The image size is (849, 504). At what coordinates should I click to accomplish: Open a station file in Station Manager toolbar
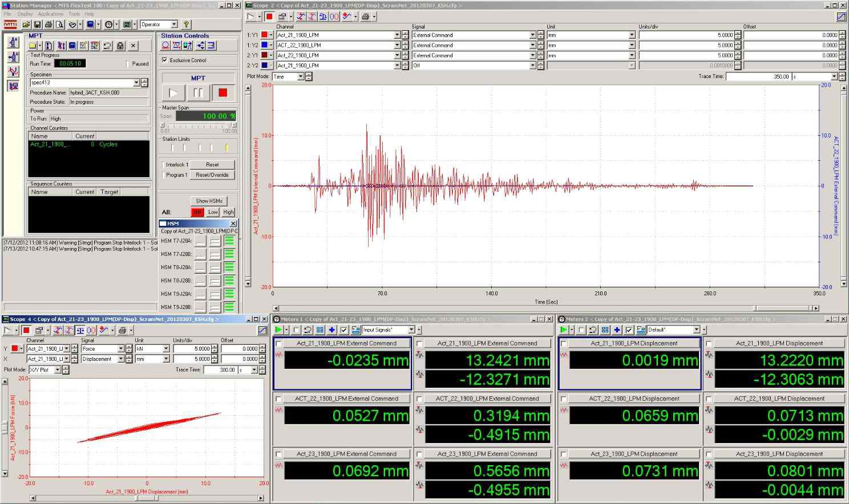coord(26,25)
